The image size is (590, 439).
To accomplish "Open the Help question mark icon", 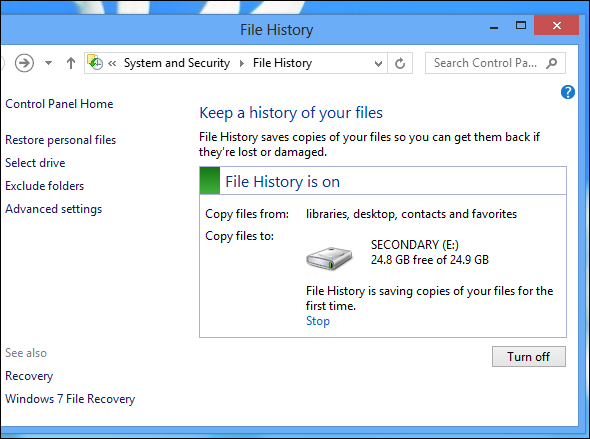I will pos(567,92).
